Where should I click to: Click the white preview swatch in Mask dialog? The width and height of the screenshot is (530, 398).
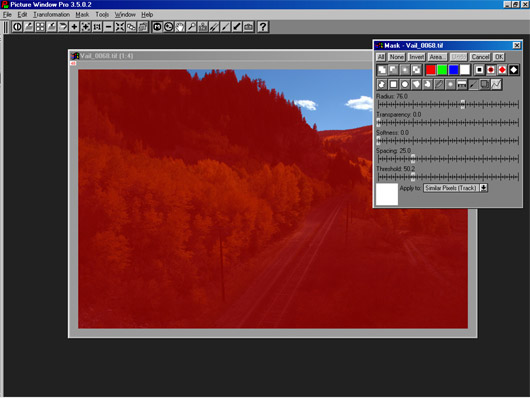pyautogui.click(x=387, y=194)
